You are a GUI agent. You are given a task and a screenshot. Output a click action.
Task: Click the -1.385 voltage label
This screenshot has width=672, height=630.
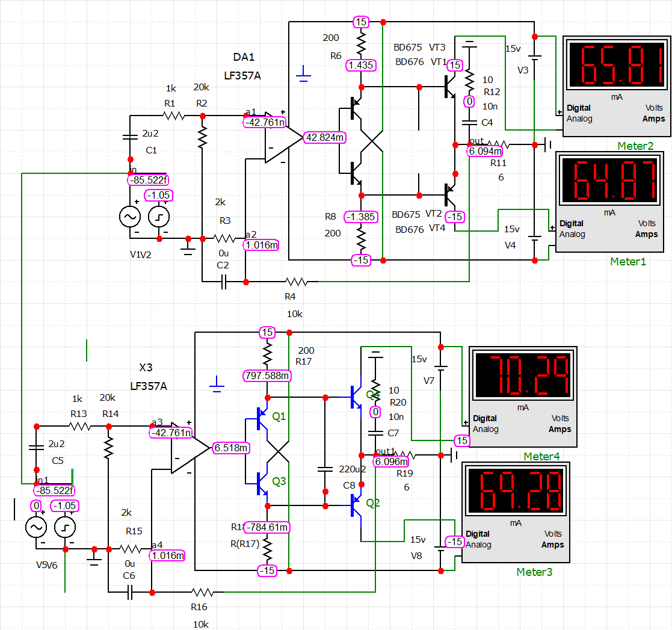[362, 217]
